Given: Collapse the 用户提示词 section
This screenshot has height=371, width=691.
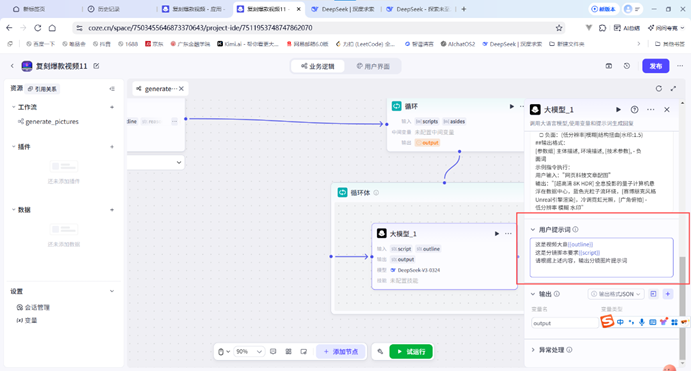Looking at the screenshot, I should pyautogui.click(x=533, y=230).
